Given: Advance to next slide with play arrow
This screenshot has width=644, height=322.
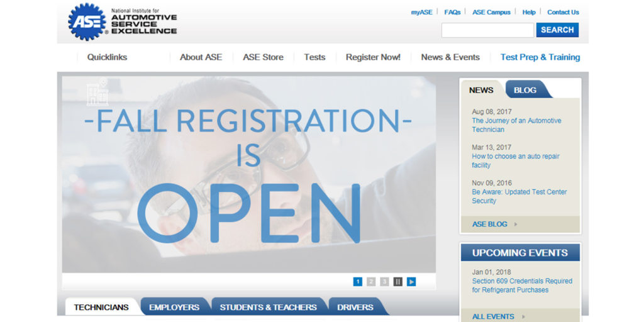Looking at the screenshot, I should [x=411, y=282].
